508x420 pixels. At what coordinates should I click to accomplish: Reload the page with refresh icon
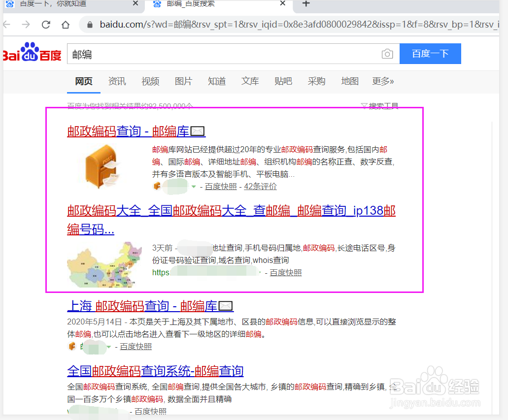(x=46, y=24)
